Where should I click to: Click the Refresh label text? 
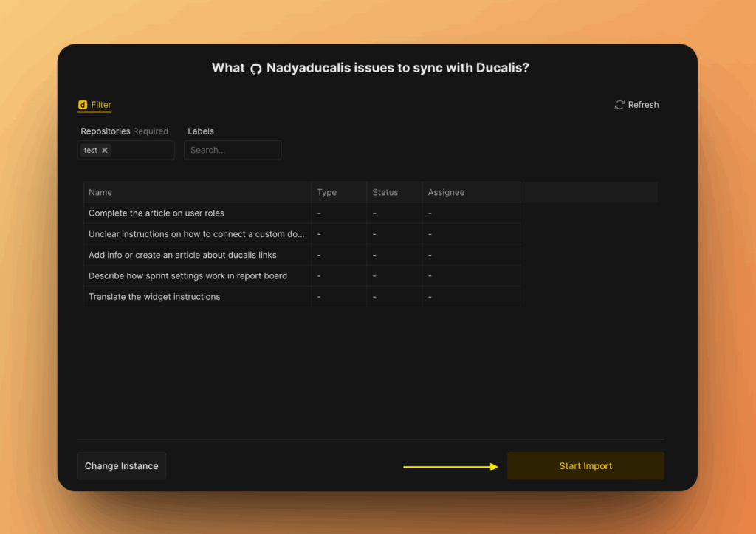[x=642, y=105]
